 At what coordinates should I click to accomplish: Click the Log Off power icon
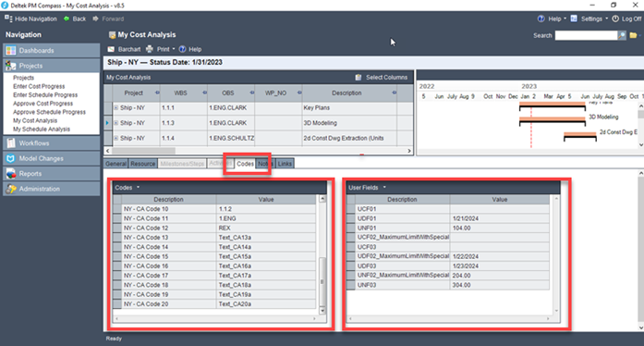(x=615, y=19)
